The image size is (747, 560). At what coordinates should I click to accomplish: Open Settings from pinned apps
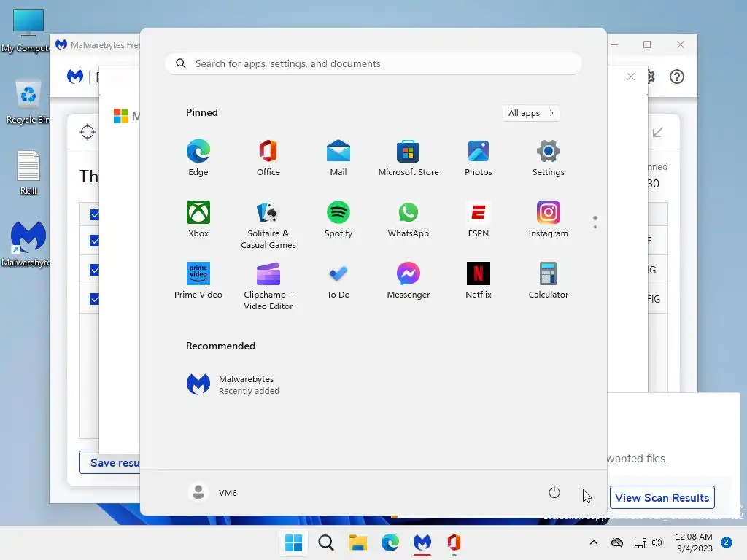click(549, 158)
